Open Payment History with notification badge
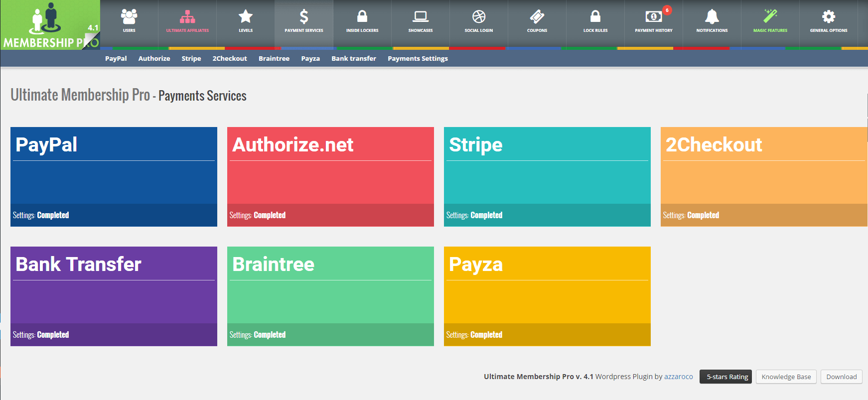 click(x=654, y=17)
